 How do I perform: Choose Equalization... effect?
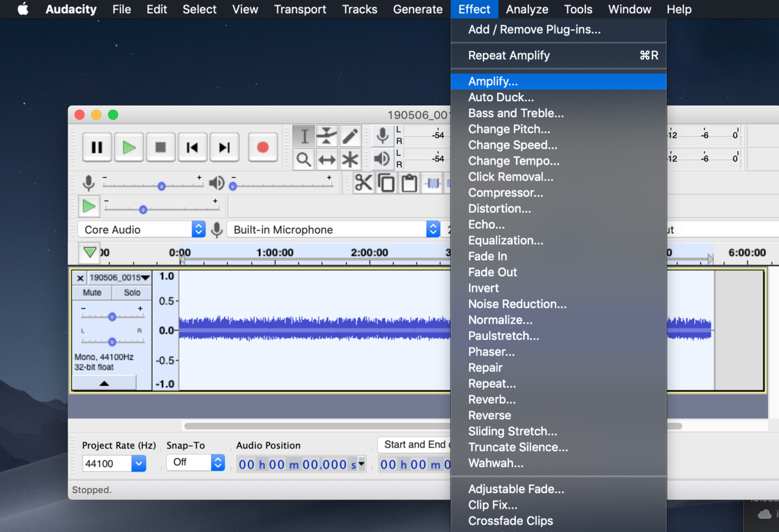[x=558, y=240]
